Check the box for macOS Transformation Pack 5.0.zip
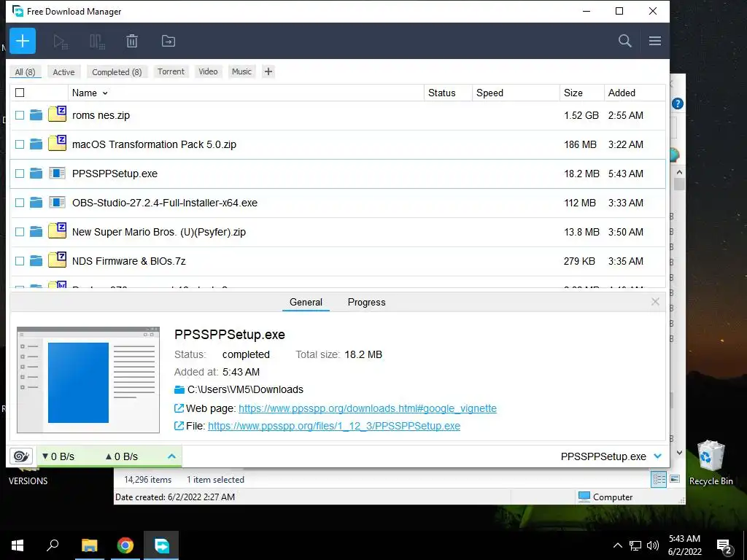Screen dimensions: 747x560 [x=20, y=144]
